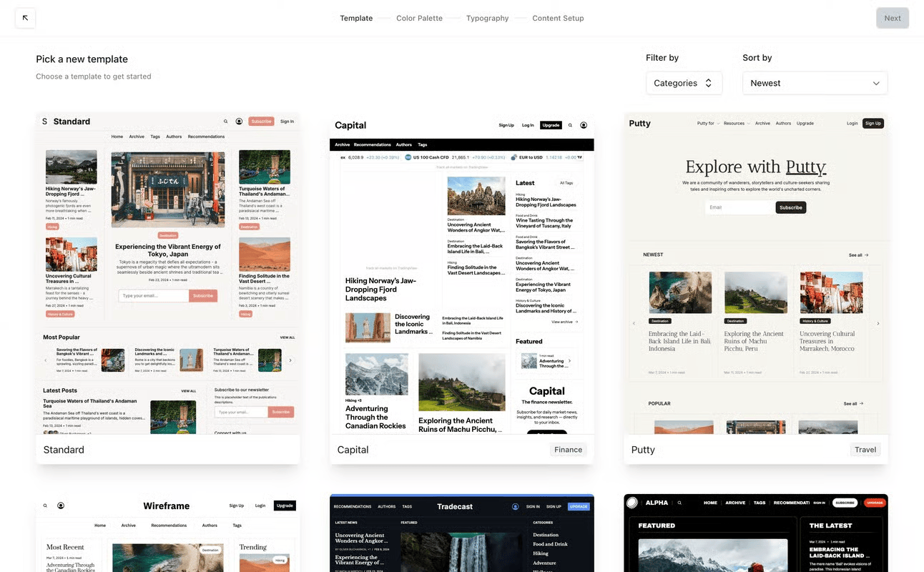Click Upgrade button in Wireframe preview
924x572 pixels.
pyautogui.click(x=285, y=506)
